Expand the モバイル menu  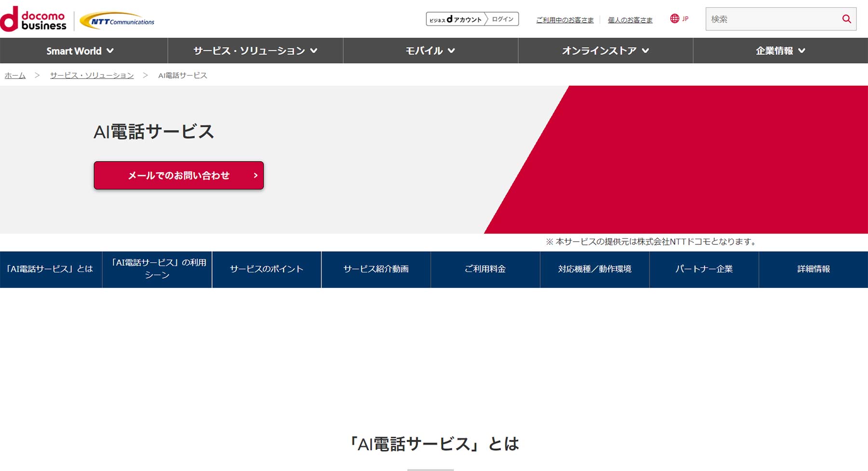[431, 51]
